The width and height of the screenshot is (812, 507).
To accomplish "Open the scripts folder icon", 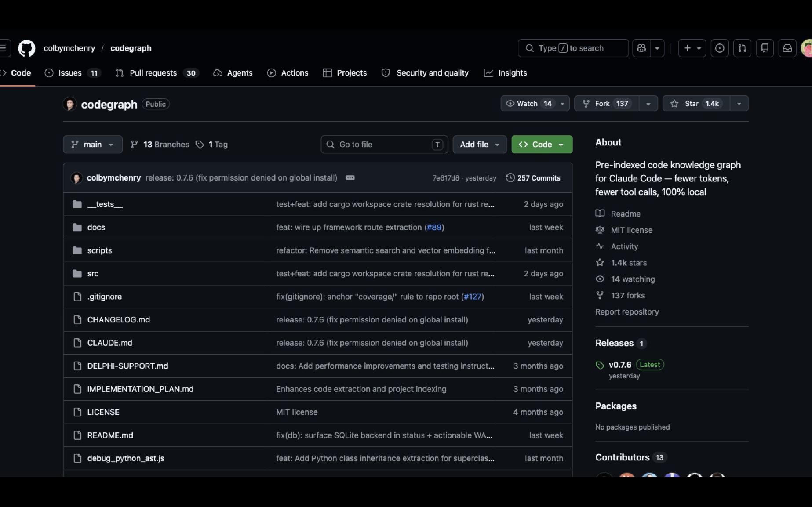I will [x=77, y=250].
